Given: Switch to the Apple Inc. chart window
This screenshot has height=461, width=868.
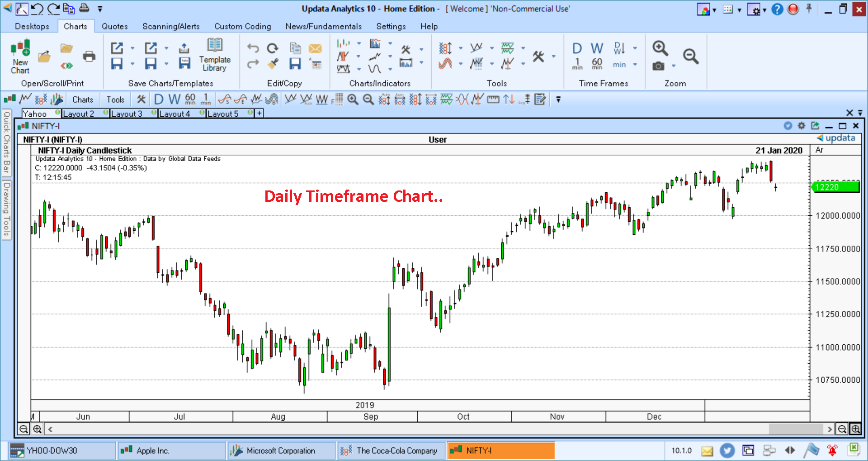Looking at the screenshot, I should pyautogui.click(x=172, y=451).
